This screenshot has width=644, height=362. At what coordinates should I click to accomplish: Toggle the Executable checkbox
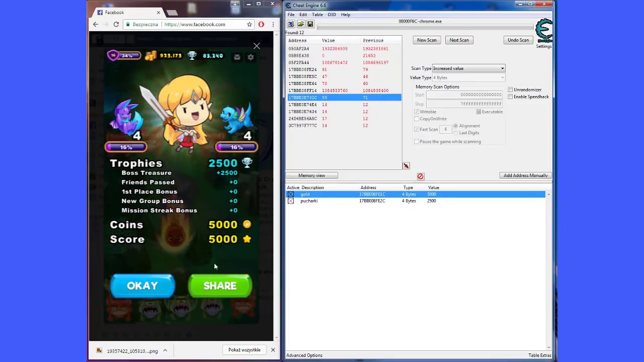point(478,112)
